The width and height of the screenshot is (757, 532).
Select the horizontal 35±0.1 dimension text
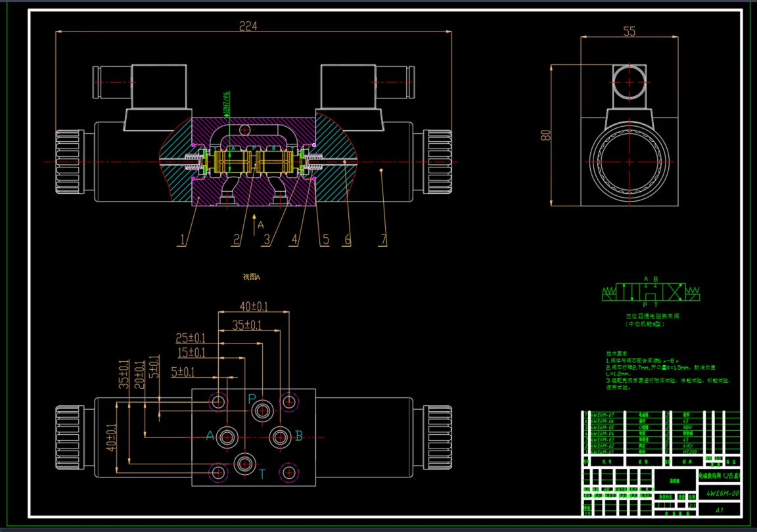click(x=246, y=325)
